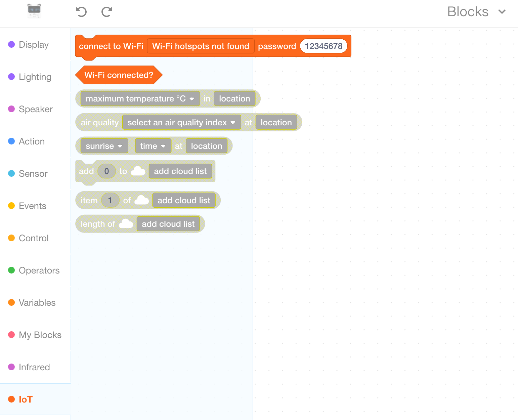Click add cloud list in length of block
This screenshot has height=420, width=518.
(168, 224)
